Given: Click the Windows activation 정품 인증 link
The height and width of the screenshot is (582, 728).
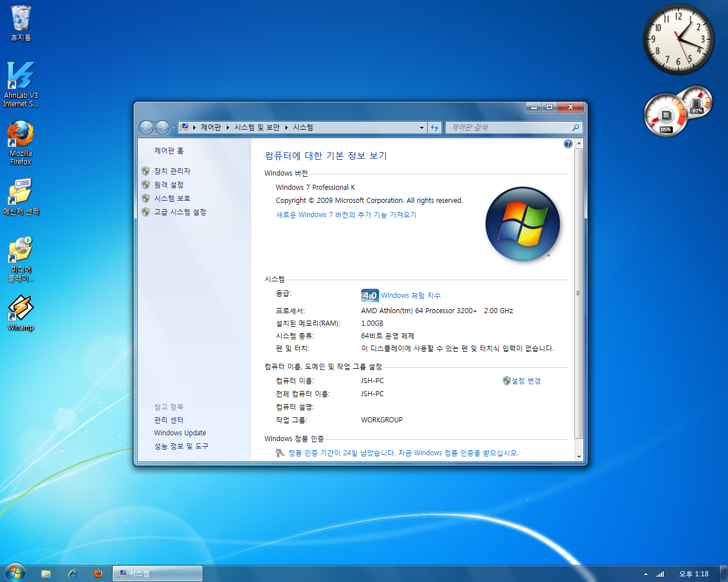Looking at the screenshot, I should [403, 453].
